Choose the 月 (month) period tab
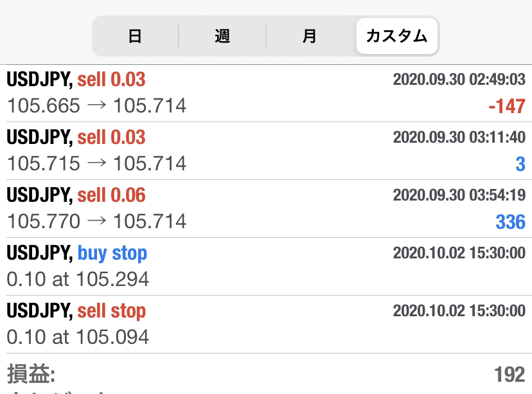This screenshot has height=394, width=532. click(310, 36)
